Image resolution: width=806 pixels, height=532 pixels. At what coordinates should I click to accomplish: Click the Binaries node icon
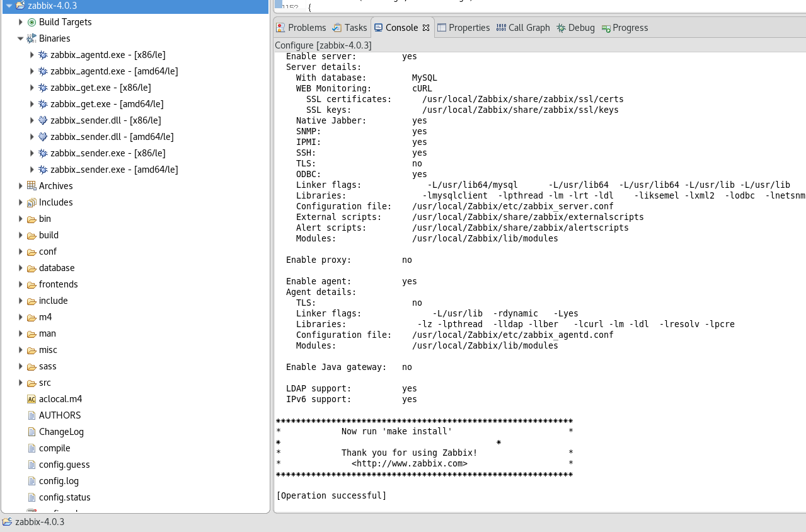pyautogui.click(x=32, y=38)
